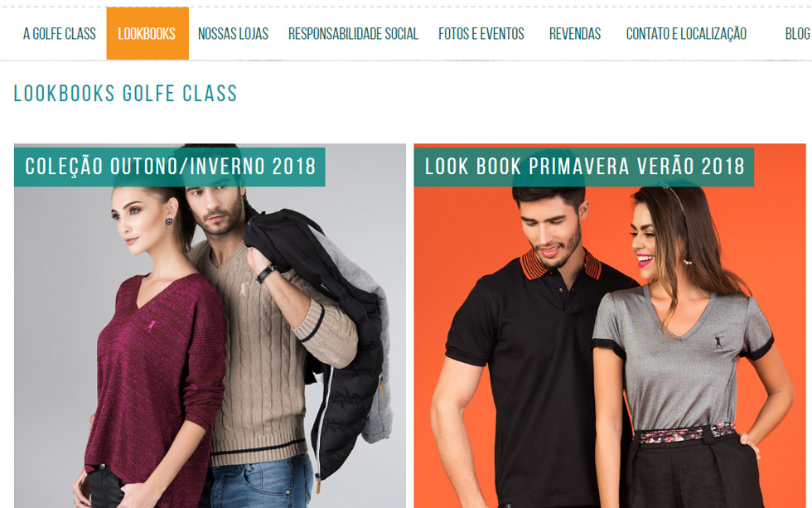812x508 pixels.
Task: Click the golfer logo on beige sweater
Action: point(244,289)
